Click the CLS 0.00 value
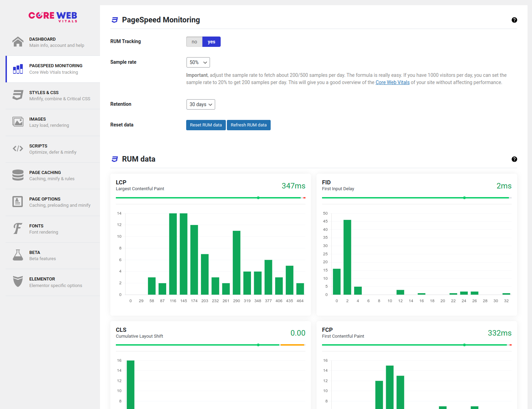 click(x=298, y=333)
